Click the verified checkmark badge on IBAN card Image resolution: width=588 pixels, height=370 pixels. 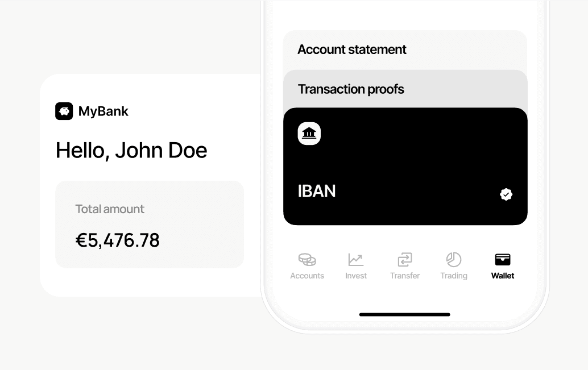coord(506,194)
